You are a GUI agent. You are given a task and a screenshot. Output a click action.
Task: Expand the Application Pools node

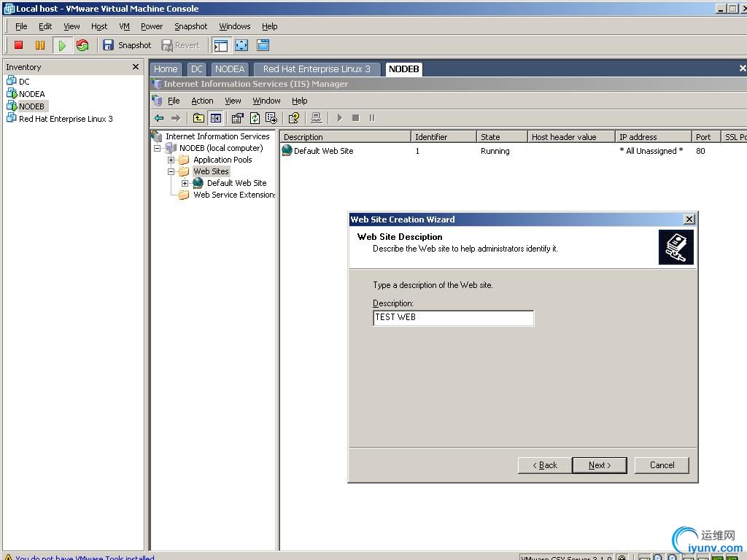pos(171,160)
